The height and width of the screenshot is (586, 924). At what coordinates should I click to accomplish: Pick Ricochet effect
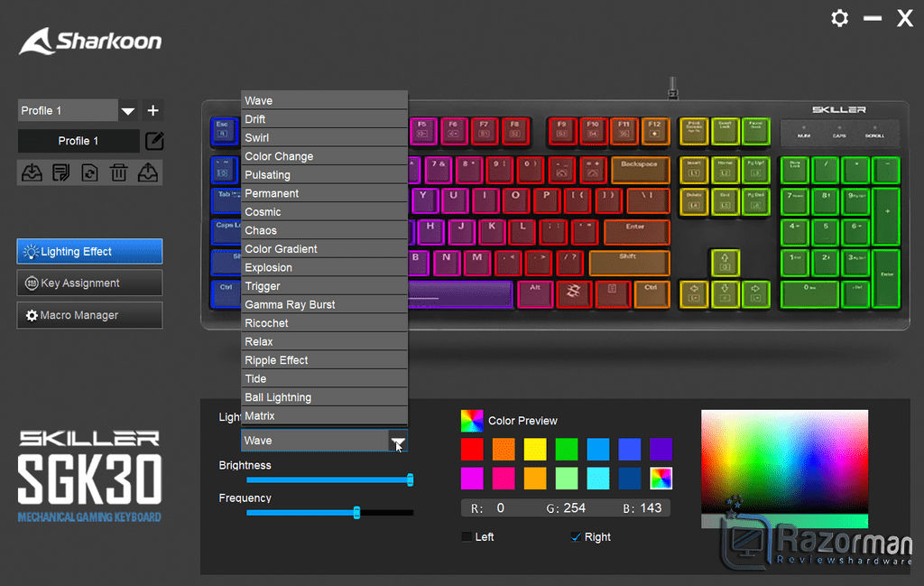(324, 323)
